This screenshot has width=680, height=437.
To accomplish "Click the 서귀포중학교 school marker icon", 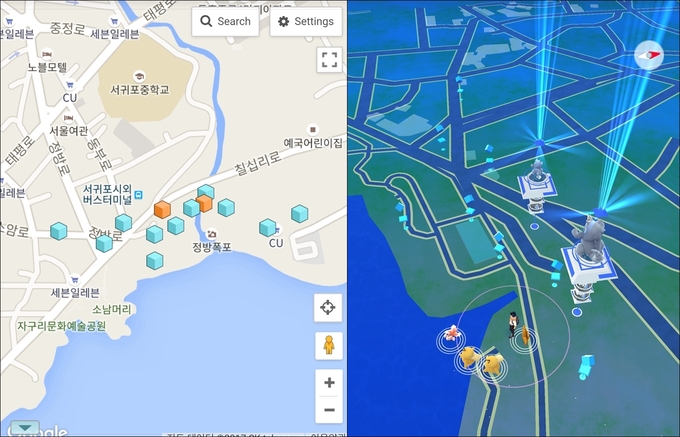I will (139, 77).
